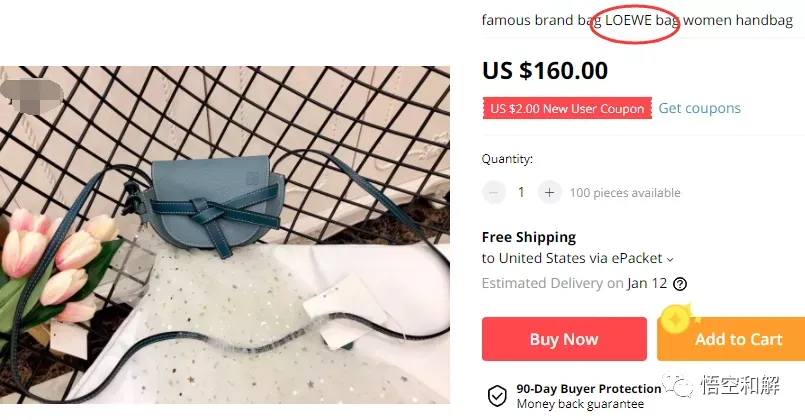
Task: Click the Buy Now button
Action: (x=564, y=339)
